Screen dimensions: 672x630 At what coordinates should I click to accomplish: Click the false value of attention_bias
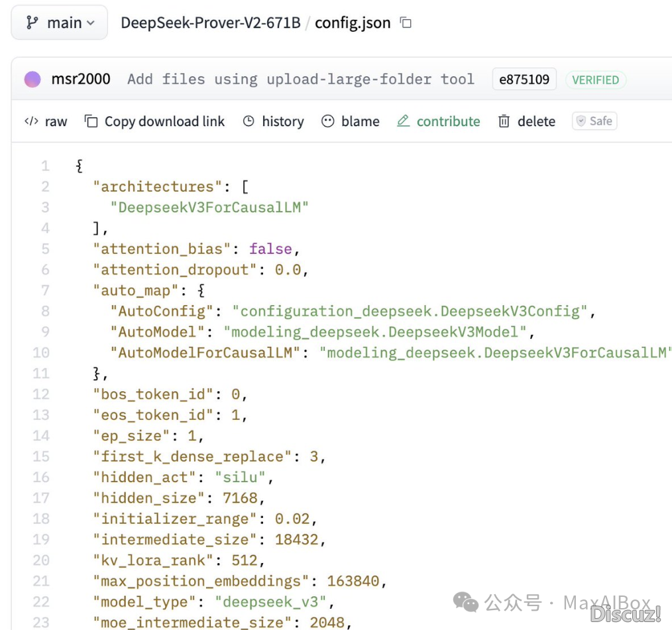coord(270,249)
